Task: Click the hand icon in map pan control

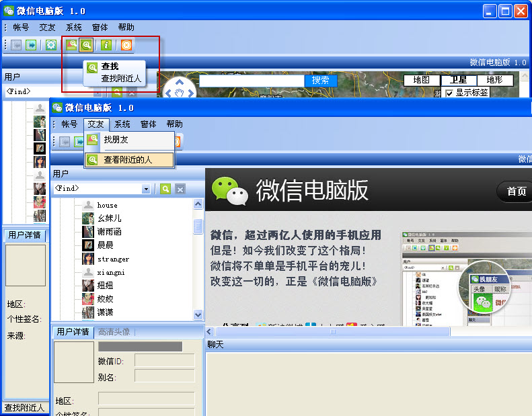Action: 180,92
